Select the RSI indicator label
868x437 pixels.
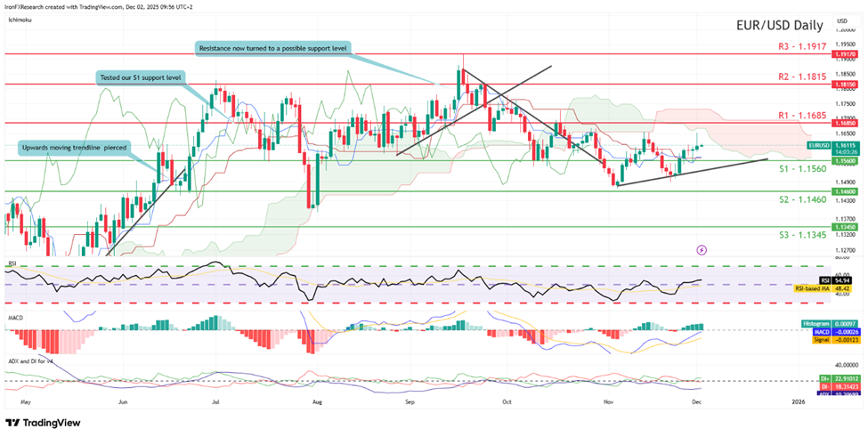point(11,264)
